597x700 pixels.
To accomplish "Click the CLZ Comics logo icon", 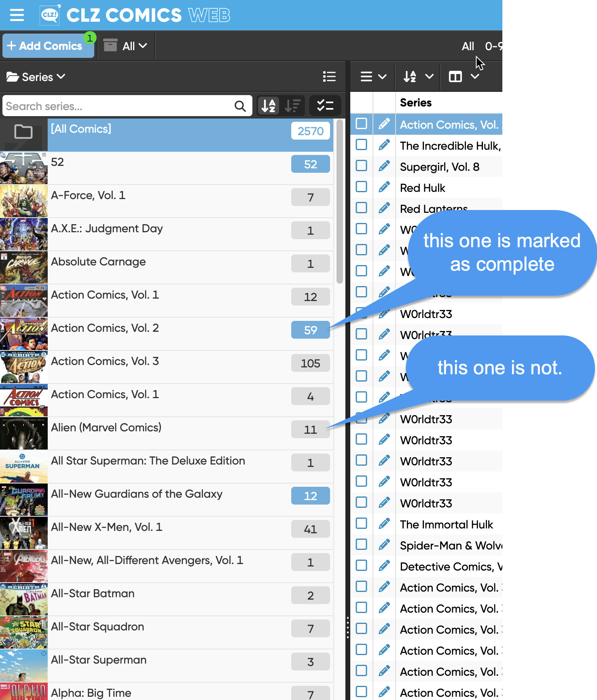I will (x=50, y=15).
